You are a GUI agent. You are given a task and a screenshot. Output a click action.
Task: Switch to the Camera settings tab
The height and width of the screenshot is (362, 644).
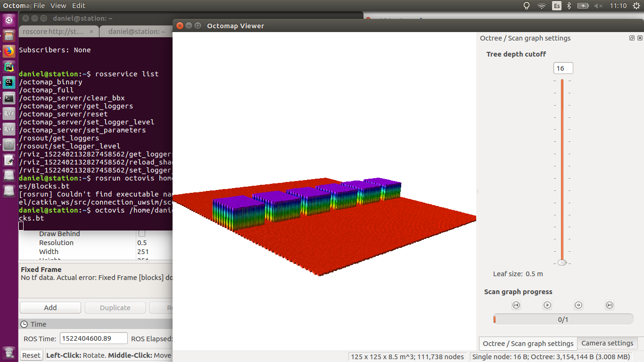pyautogui.click(x=607, y=343)
